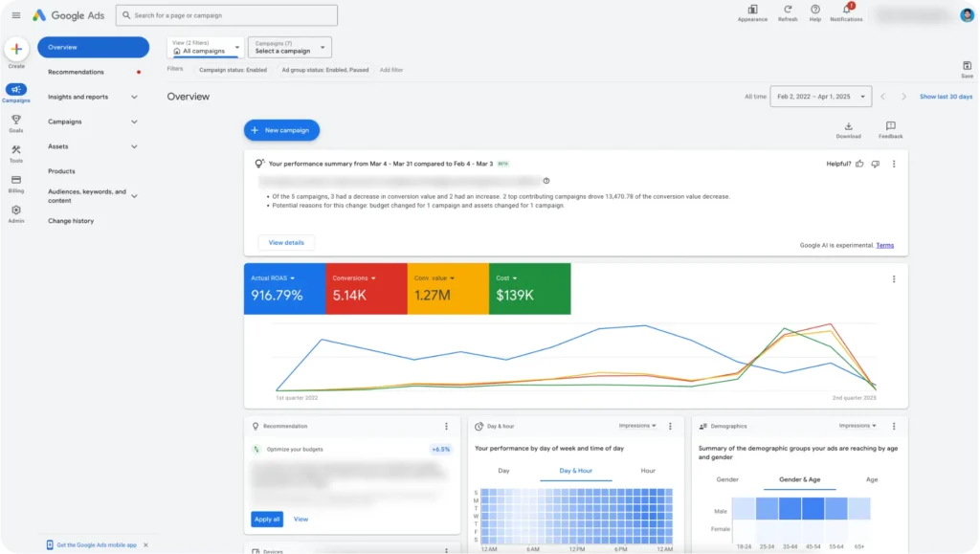Open the hamburger main menu
The width and height of the screenshot is (980, 554).
(16, 15)
